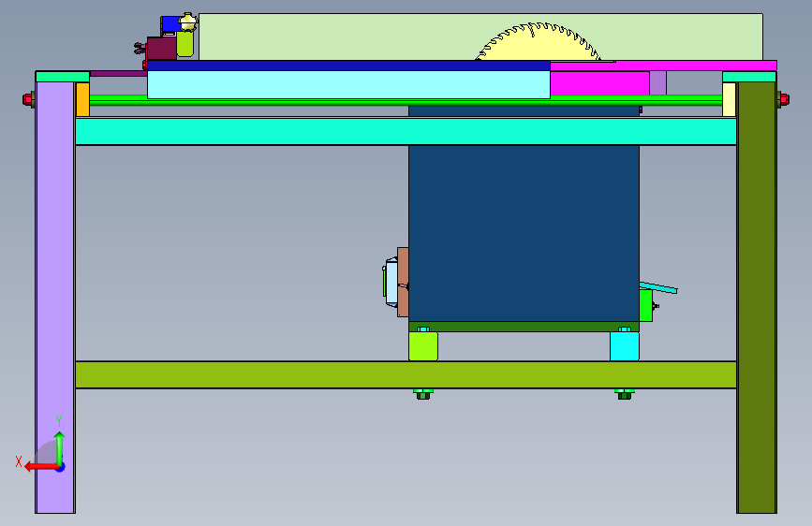Screen dimensions: 812x526
Task: Click the magenta block beside the sliding table
Action: click(599, 83)
